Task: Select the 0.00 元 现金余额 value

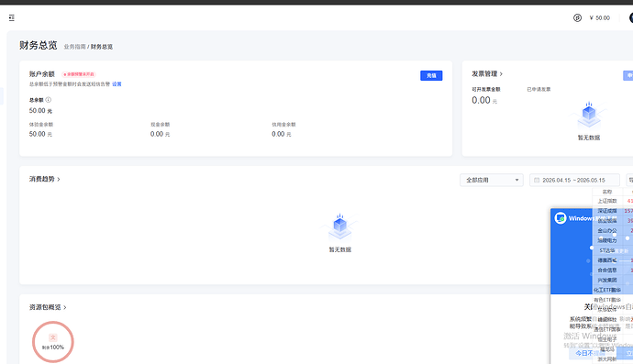Action: pyautogui.click(x=160, y=134)
